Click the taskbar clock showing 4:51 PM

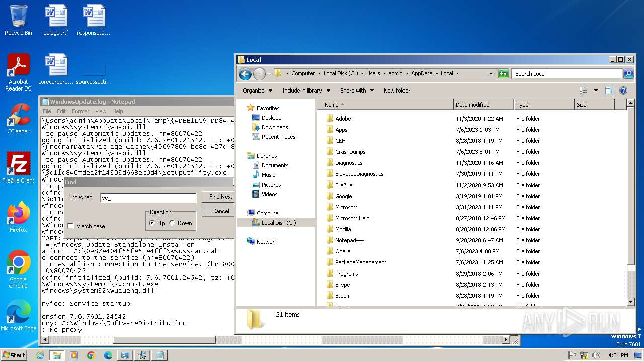[x=618, y=355]
